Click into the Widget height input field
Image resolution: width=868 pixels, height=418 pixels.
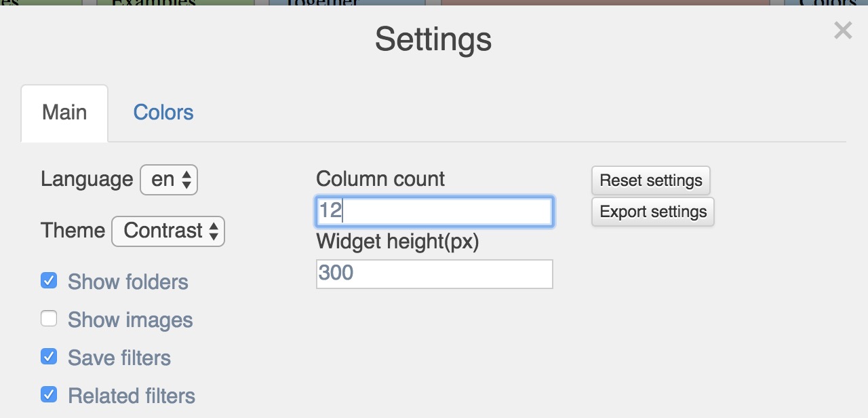[435, 274]
